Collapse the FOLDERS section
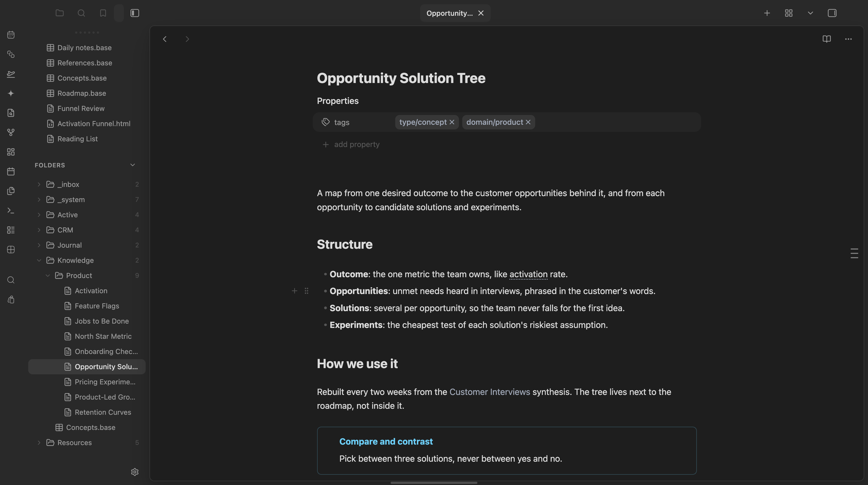This screenshot has height=485, width=868. point(132,165)
